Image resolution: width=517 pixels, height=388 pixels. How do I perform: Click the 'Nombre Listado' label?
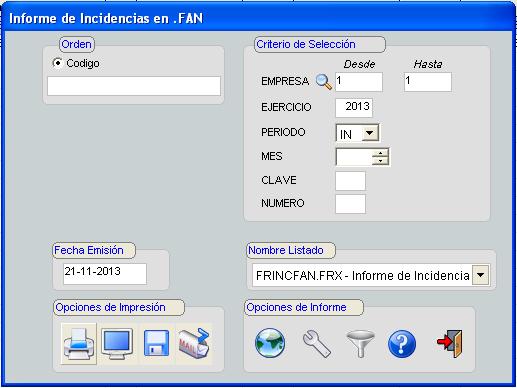286,250
